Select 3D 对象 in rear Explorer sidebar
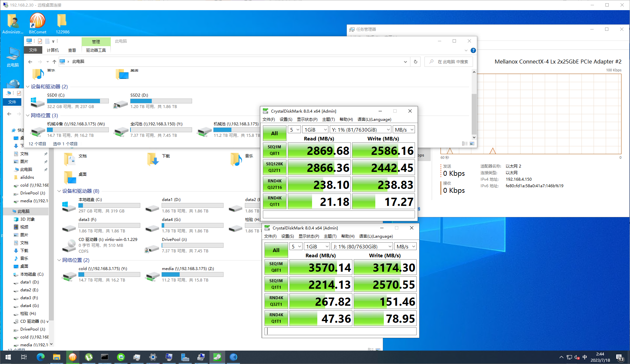Viewport: 630px width, 364px height. [x=28, y=219]
